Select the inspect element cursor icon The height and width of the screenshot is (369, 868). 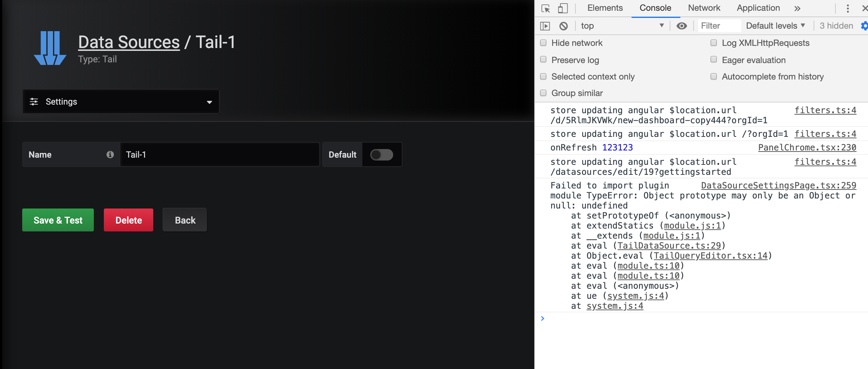pos(545,8)
